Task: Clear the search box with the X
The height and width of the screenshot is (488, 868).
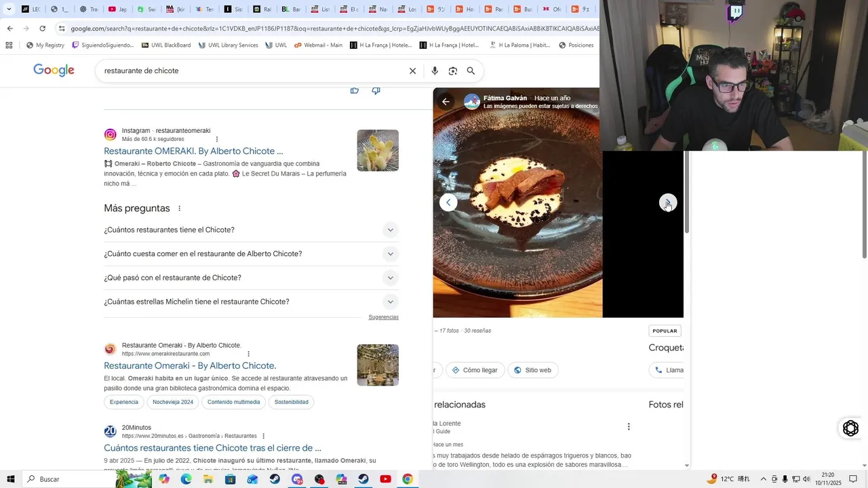Action: pyautogui.click(x=412, y=70)
